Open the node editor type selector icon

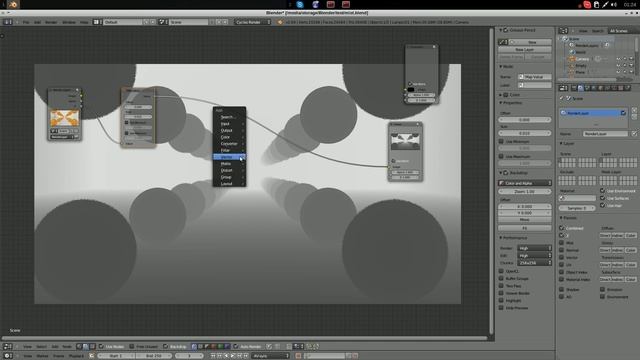click(x=7, y=347)
